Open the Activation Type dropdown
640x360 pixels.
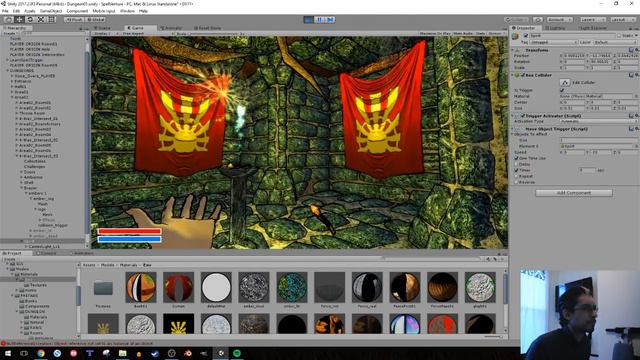point(598,121)
